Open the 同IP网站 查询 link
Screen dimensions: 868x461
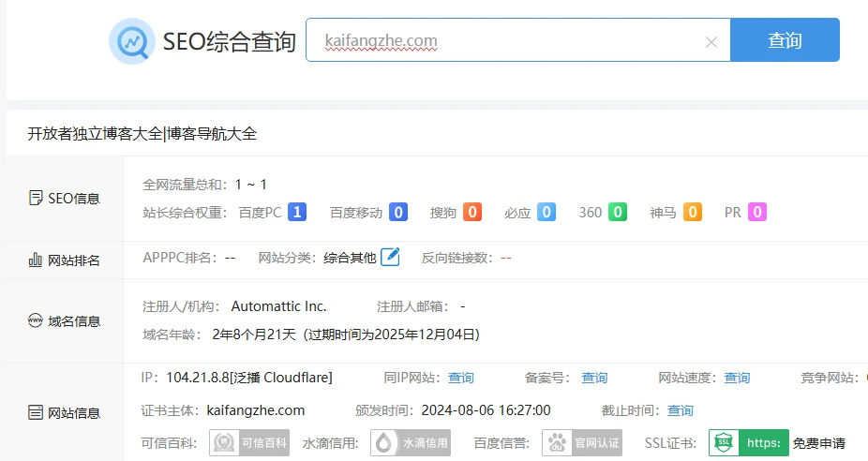point(460,378)
